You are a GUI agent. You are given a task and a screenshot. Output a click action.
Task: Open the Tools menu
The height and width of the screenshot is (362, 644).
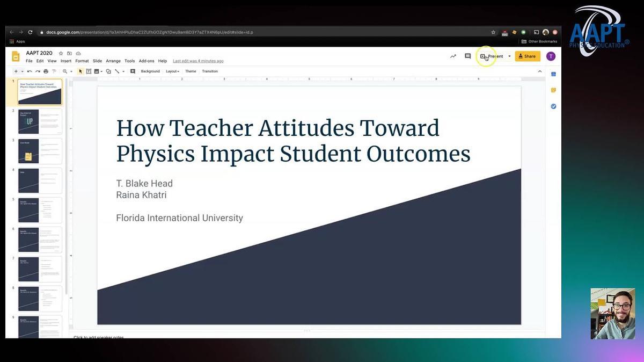click(130, 61)
